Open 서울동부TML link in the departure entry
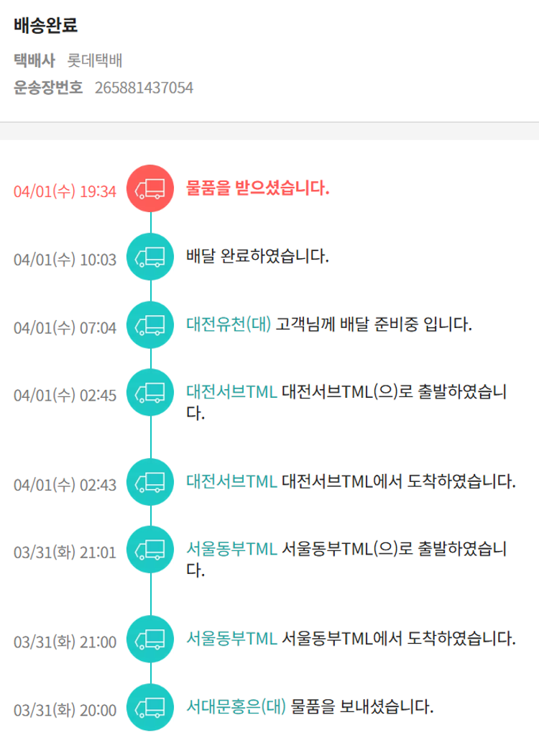Viewport: 539px width, 756px height. pyautogui.click(x=231, y=550)
